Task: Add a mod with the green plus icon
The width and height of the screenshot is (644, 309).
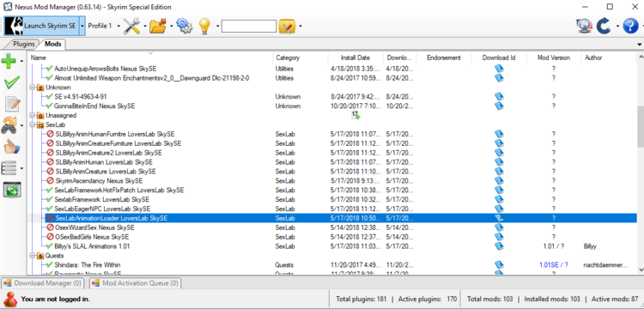Action: (9, 61)
